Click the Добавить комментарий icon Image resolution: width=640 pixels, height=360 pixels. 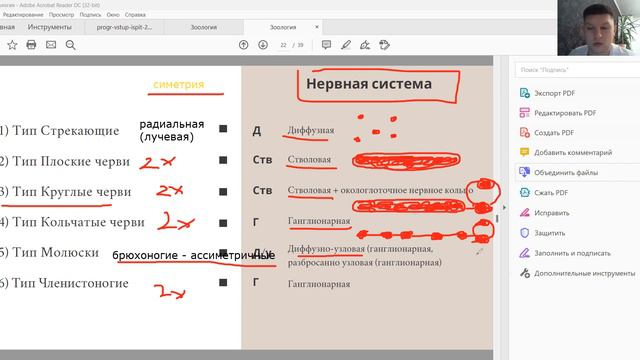(x=524, y=152)
